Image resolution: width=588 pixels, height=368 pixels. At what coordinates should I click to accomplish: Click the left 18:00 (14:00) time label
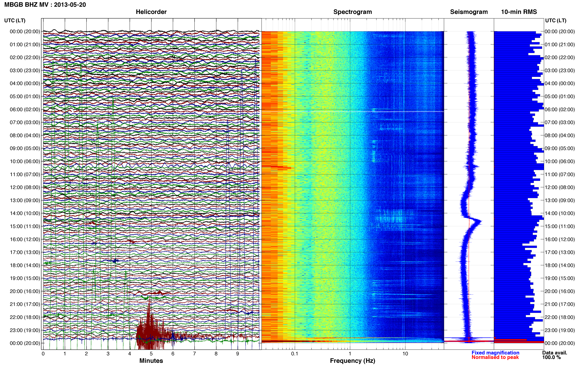(x=25, y=265)
